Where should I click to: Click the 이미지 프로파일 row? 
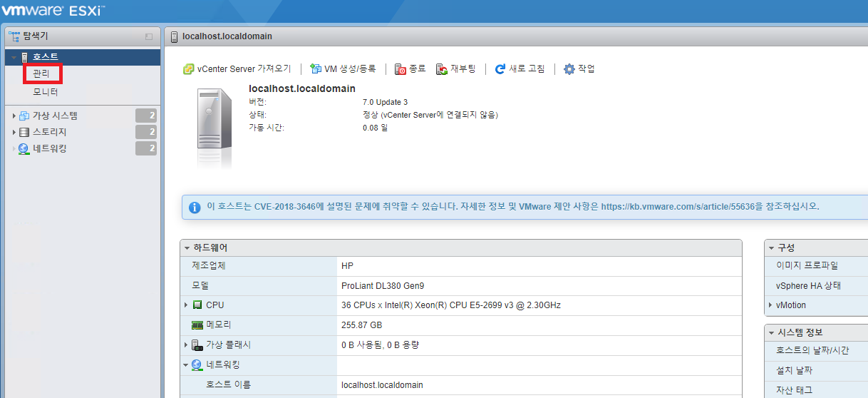(816, 265)
